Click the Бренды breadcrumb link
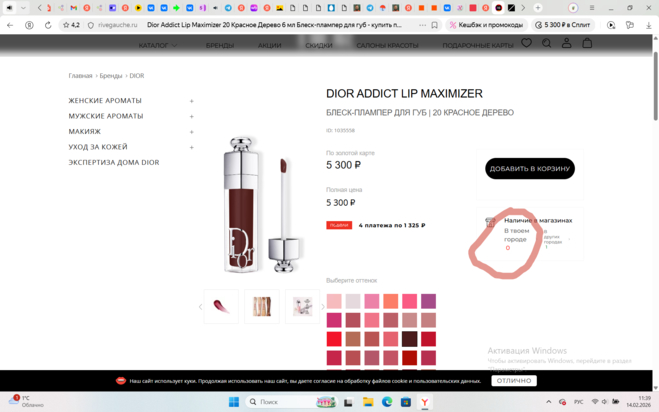659x412 pixels. pos(110,76)
